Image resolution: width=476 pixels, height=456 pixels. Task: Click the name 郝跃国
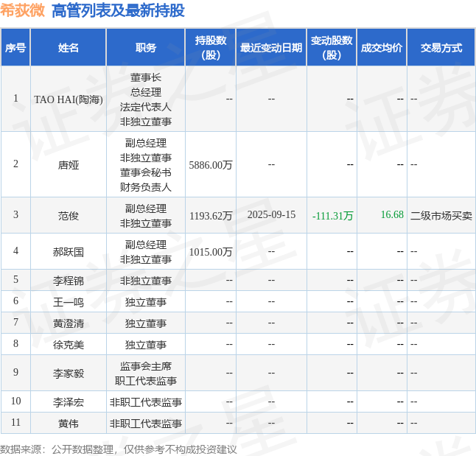[69, 252]
